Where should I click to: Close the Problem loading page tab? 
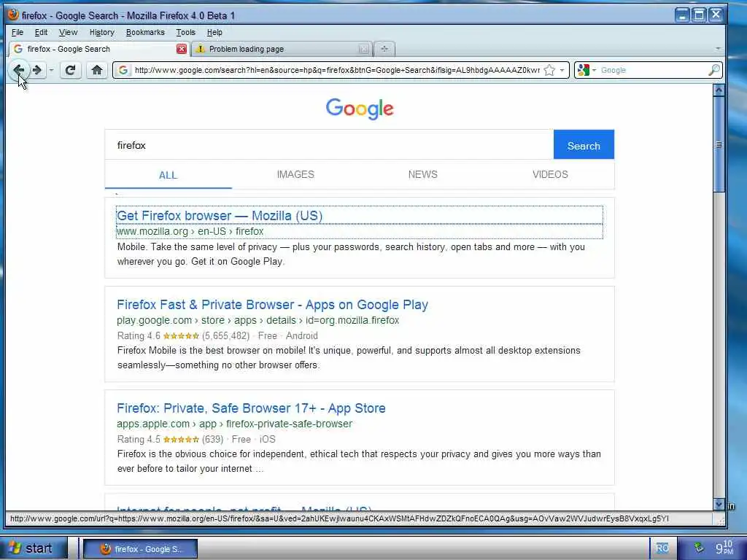(x=363, y=49)
